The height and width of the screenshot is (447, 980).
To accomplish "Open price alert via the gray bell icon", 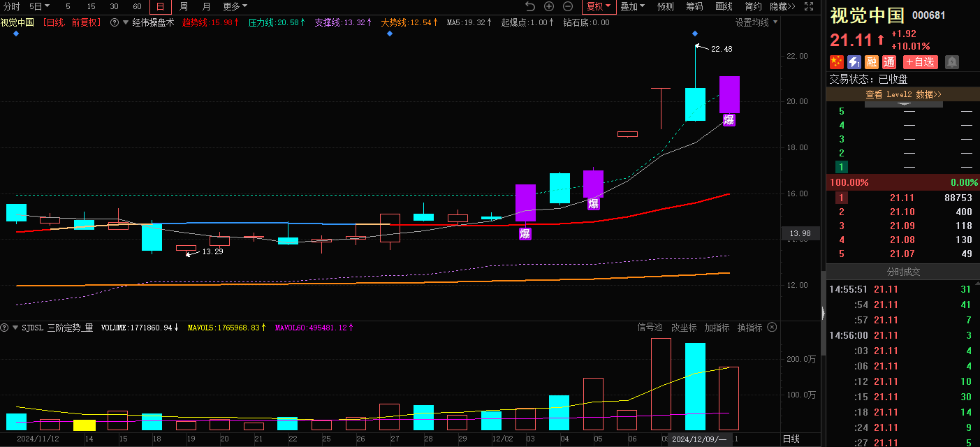I will point(951,61).
